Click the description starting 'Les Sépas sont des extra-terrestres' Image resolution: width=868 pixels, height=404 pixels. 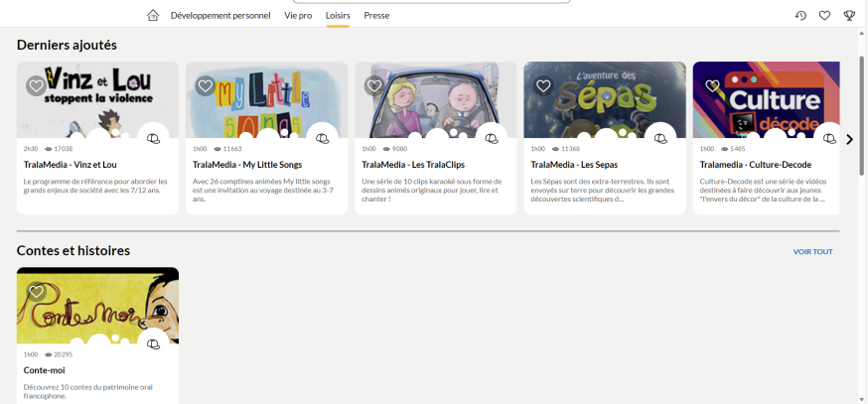point(602,190)
